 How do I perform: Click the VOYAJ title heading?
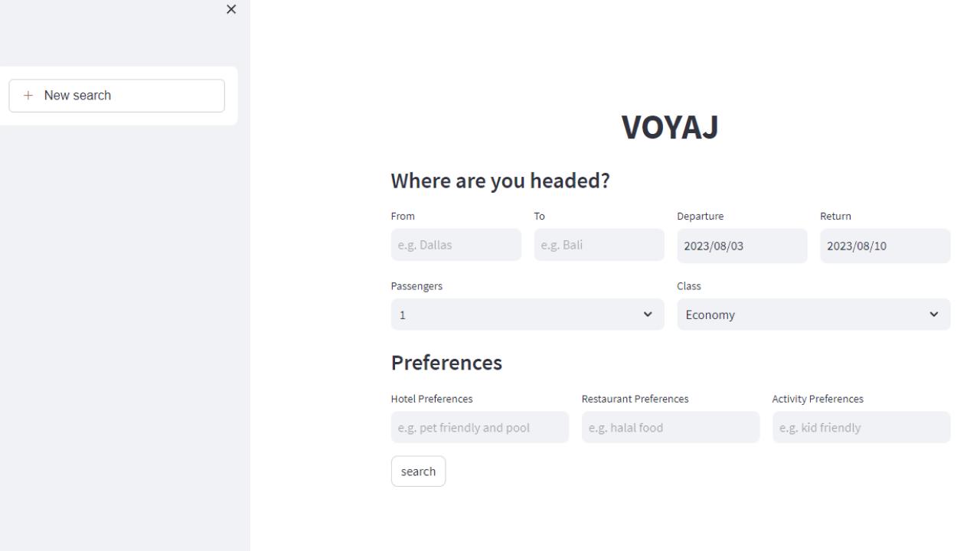(670, 127)
